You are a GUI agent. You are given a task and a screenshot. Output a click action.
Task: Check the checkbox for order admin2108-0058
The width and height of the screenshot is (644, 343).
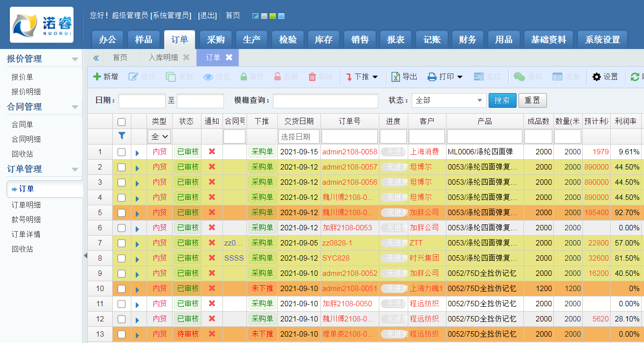(122, 151)
